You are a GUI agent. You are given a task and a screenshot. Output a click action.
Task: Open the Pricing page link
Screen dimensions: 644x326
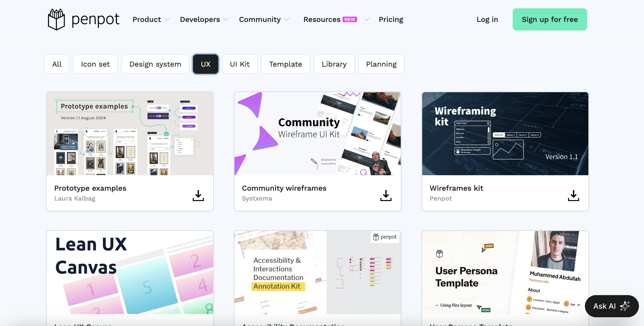tap(391, 19)
